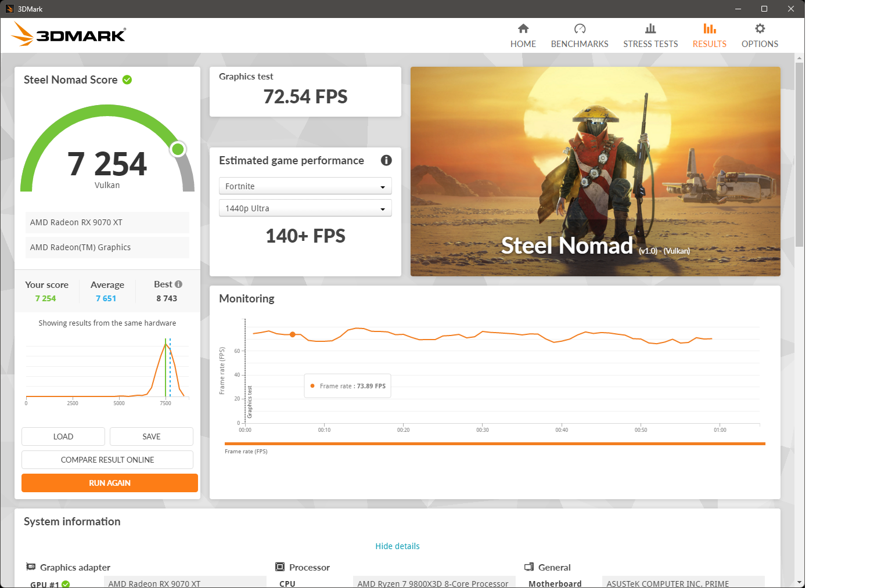
Task: Click the large 7 254 gauge score
Action: (x=107, y=164)
